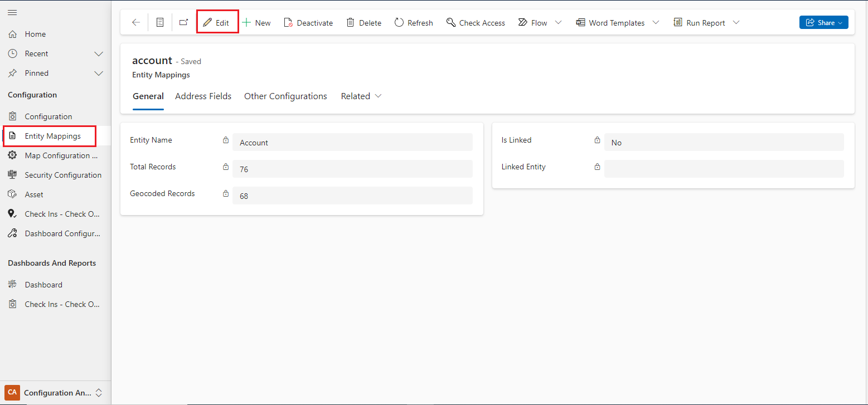This screenshot has height=405, width=868.
Task: Click the Is Linked field
Action: tap(724, 142)
